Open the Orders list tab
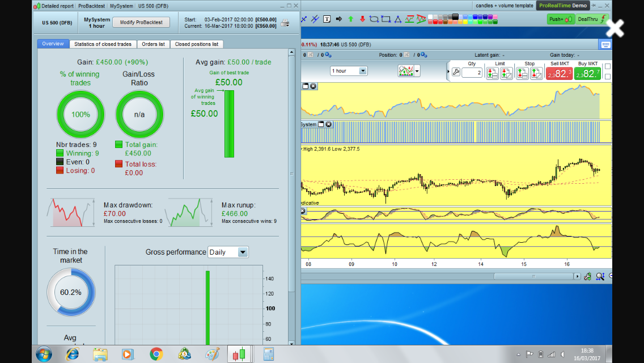 point(153,44)
